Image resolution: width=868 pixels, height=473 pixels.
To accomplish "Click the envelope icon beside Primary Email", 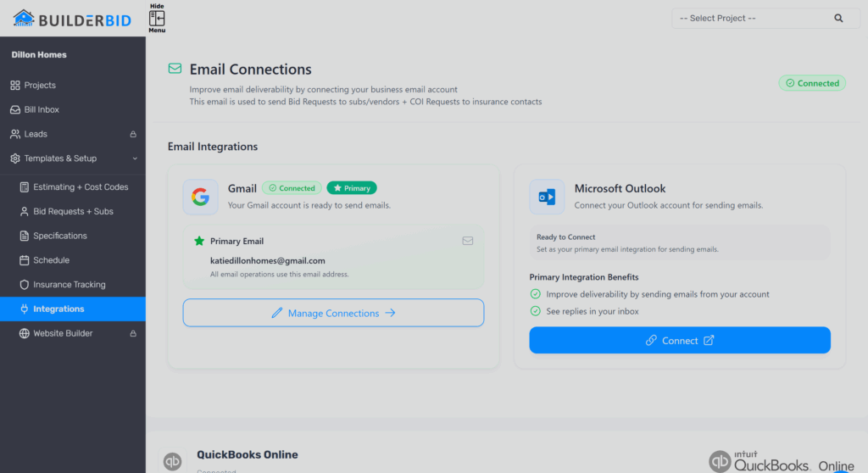I will [468, 241].
